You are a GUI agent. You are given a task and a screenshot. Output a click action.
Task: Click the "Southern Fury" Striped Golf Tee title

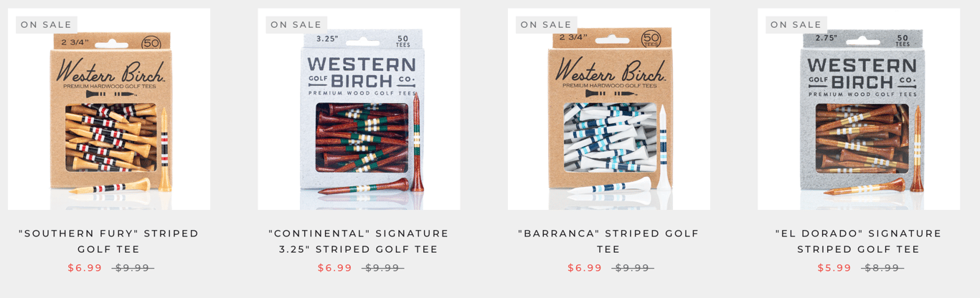[109, 241]
